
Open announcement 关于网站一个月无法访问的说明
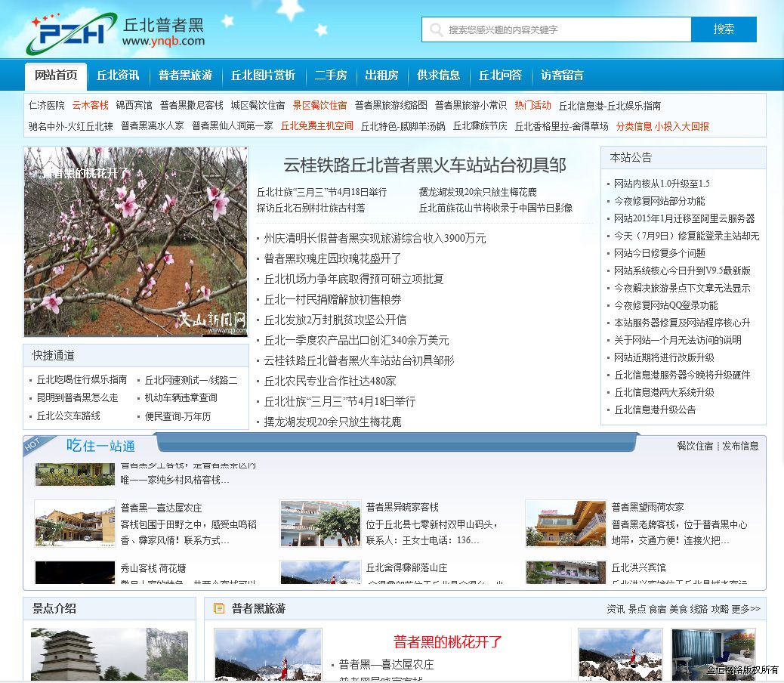(x=678, y=341)
